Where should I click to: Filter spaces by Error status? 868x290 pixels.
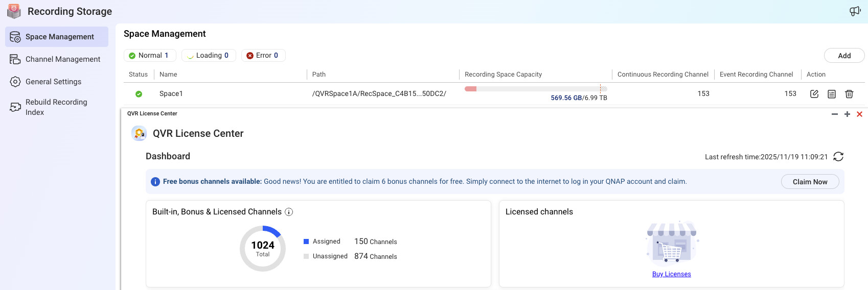(263, 56)
